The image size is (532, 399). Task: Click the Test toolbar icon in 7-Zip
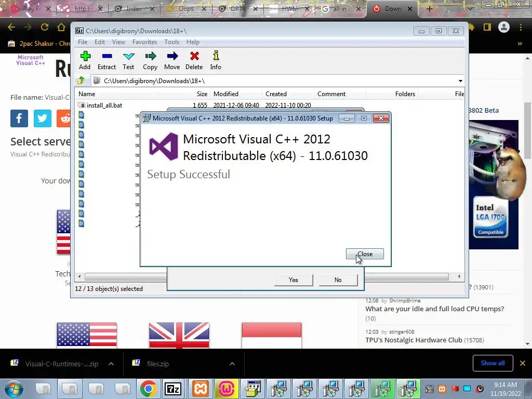click(x=128, y=60)
